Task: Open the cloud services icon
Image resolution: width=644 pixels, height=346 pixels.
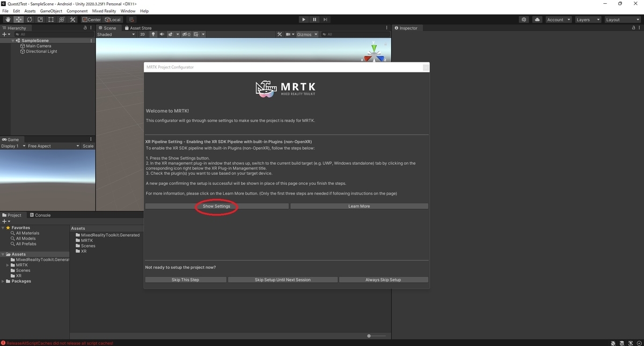Action: [537, 19]
